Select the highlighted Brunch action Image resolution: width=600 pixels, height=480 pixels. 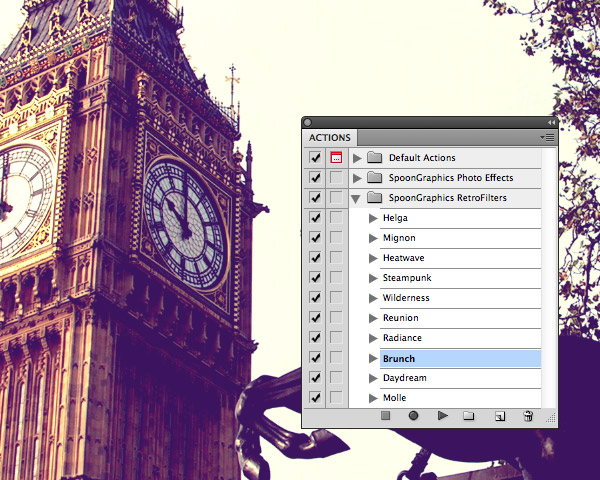(x=460, y=358)
